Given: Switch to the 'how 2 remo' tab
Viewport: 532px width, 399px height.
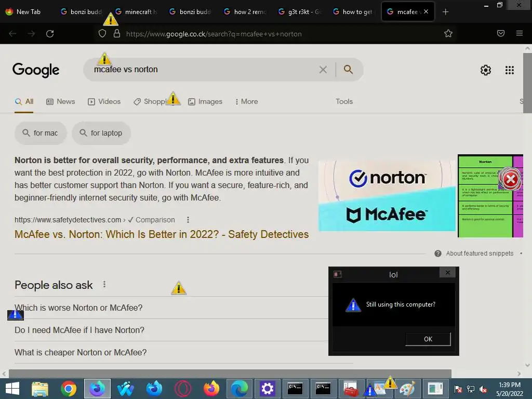Looking at the screenshot, I should tap(245, 12).
